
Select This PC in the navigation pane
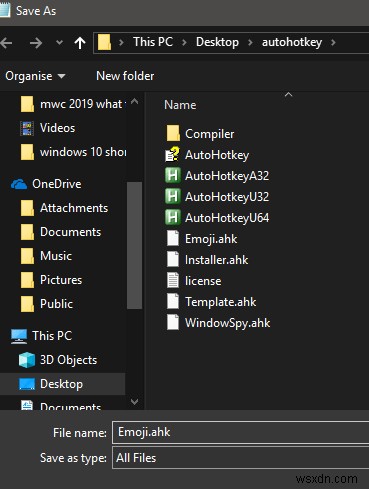[x=41, y=336]
